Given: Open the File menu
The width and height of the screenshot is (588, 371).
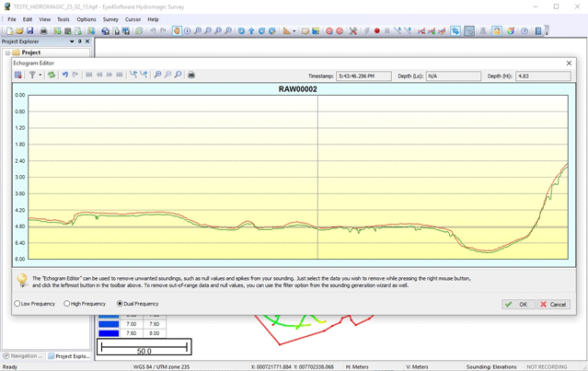Looking at the screenshot, I should point(12,19).
